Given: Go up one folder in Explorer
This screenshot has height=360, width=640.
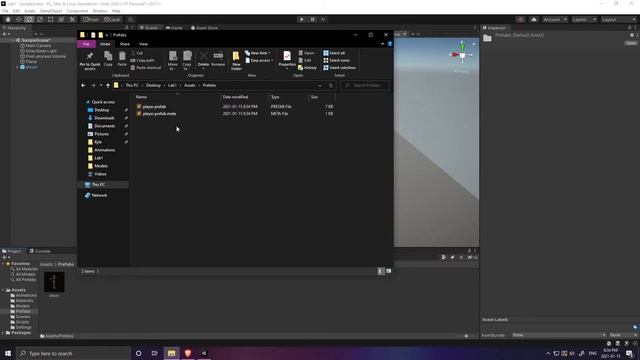Looking at the screenshot, I should pyautogui.click(x=108, y=85).
